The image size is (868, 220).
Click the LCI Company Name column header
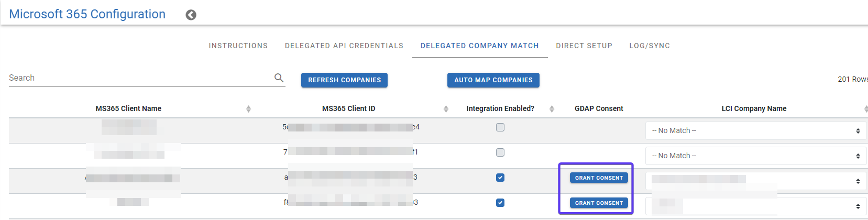[x=754, y=108]
